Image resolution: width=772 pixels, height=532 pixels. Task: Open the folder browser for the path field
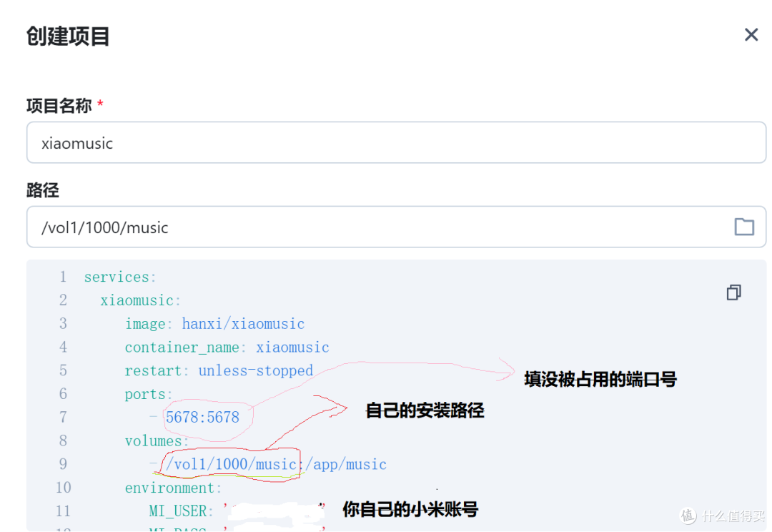744,227
